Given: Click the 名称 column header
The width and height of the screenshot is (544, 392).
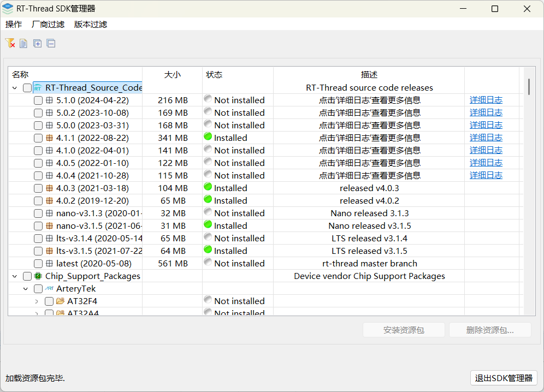Looking at the screenshot, I should coord(75,75).
